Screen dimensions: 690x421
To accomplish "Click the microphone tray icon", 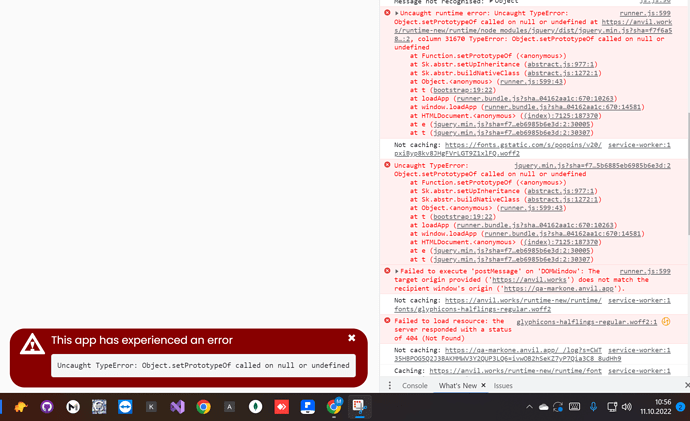I will (x=593, y=407).
